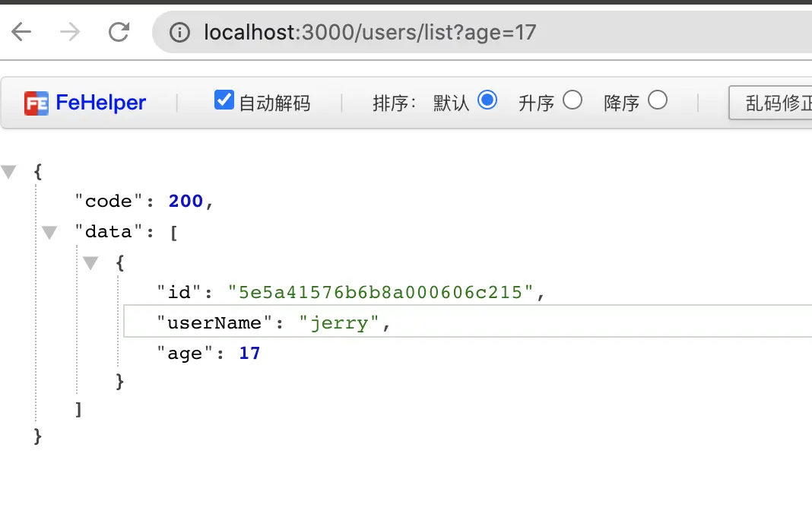This screenshot has width=812, height=505.
Task: Click the browser forward arrow
Action: [70, 32]
